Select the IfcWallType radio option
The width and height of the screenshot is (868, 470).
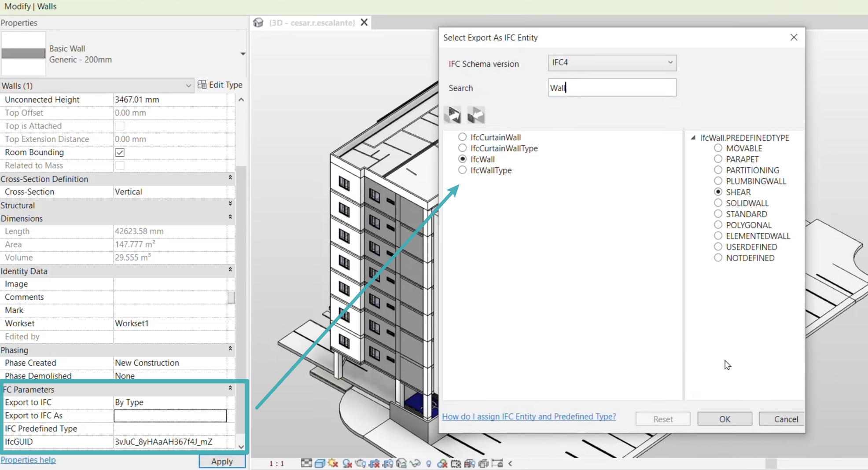(462, 170)
